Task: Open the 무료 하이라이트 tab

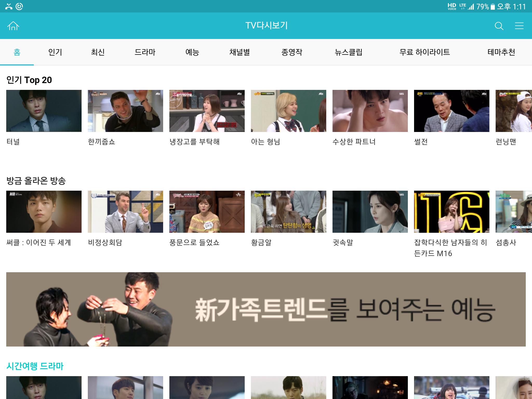Action: pos(425,52)
